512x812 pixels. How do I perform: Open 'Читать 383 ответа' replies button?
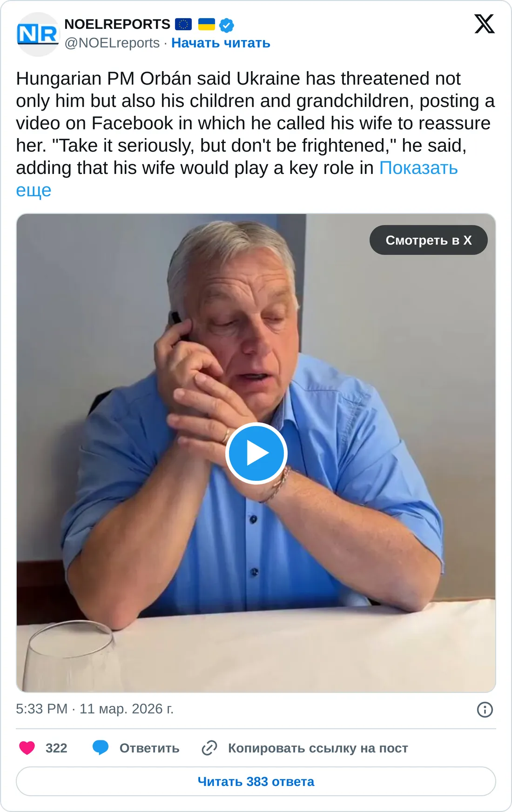(x=256, y=781)
